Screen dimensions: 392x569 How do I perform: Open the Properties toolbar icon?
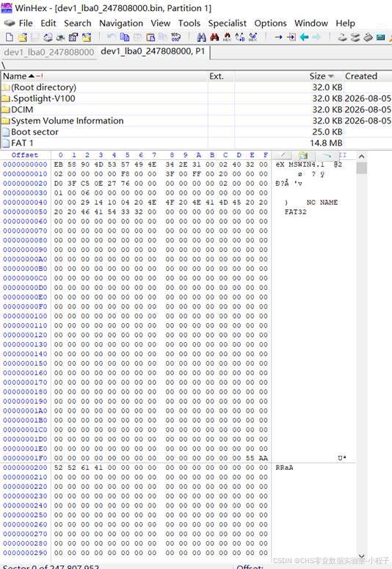[x=73, y=37]
